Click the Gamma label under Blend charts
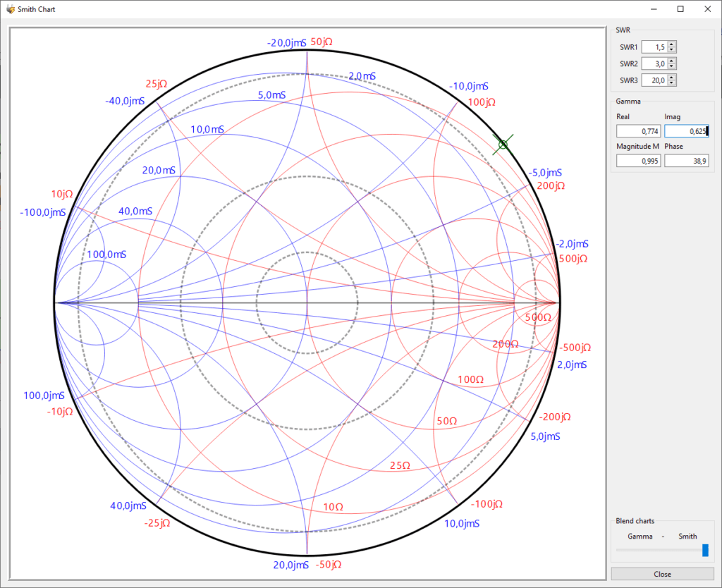The height and width of the screenshot is (588, 722). (640, 537)
